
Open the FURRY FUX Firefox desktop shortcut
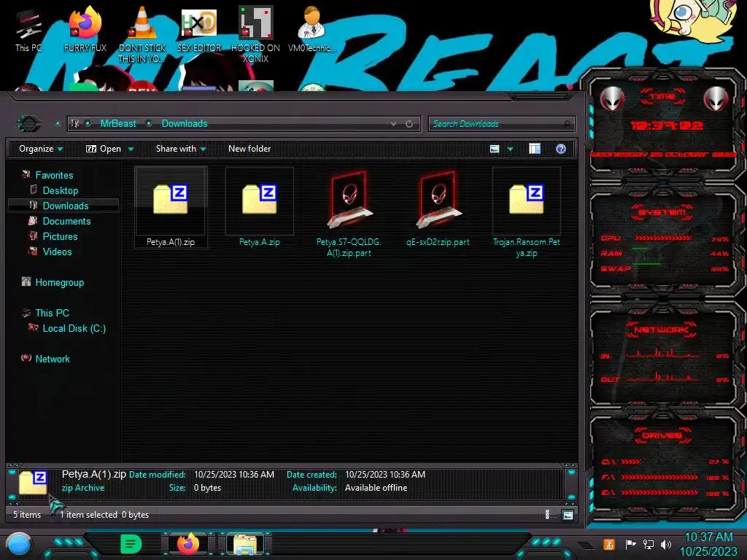85,29
